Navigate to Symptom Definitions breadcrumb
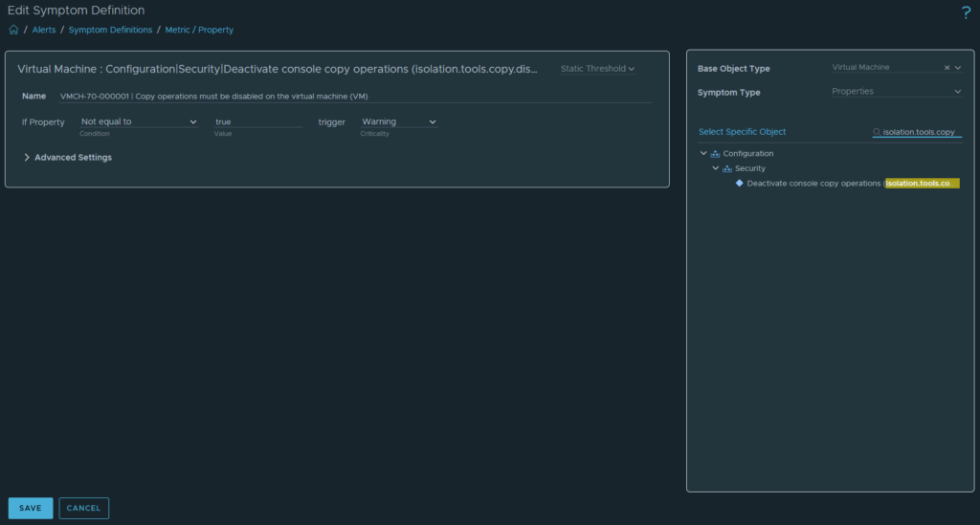 pos(110,30)
